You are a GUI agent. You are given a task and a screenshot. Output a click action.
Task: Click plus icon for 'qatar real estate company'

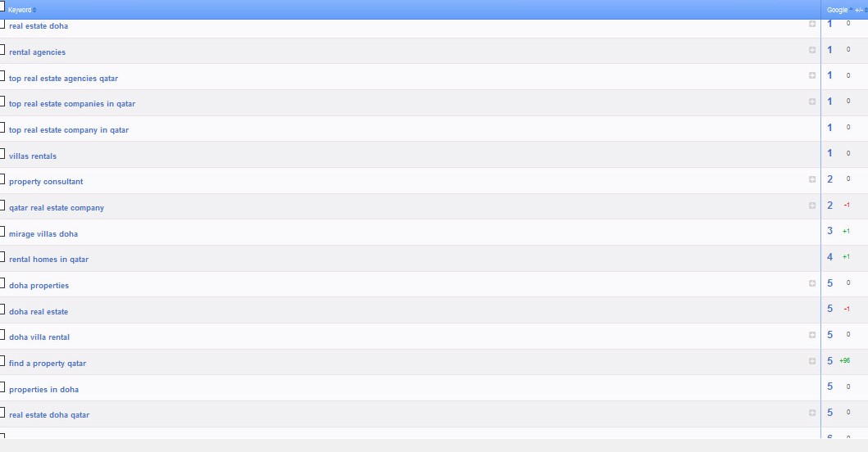tap(812, 206)
